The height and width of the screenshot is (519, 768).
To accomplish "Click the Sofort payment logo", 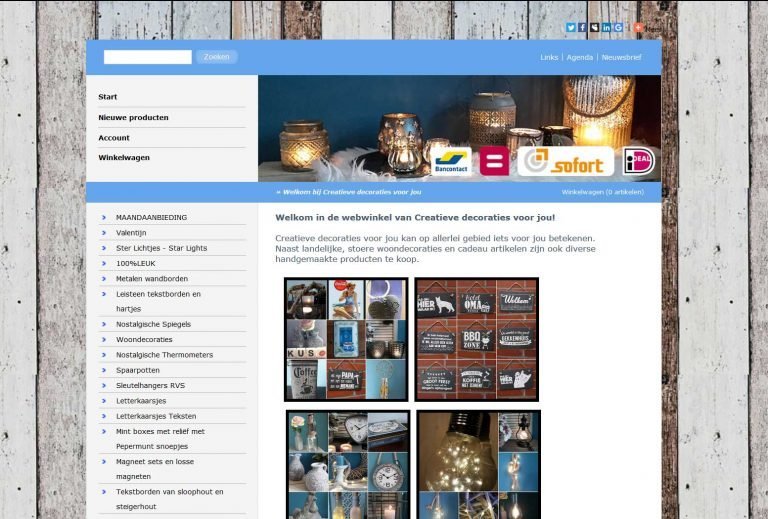I will click(x=566, y=162).
